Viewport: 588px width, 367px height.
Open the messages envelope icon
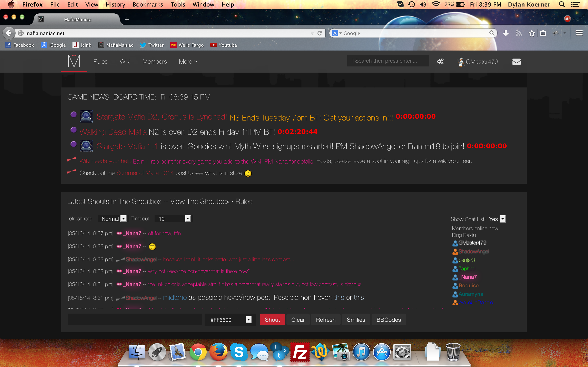[516, 62]
